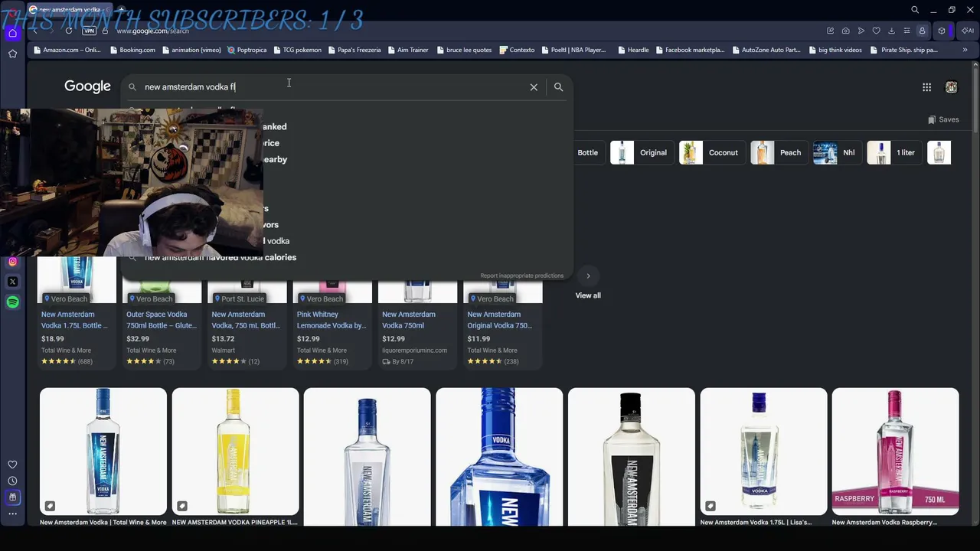Open the tab search magnifier in the title bar
Image resolution: width=980 pixels, height=551 pixels.
coord(915,10)
